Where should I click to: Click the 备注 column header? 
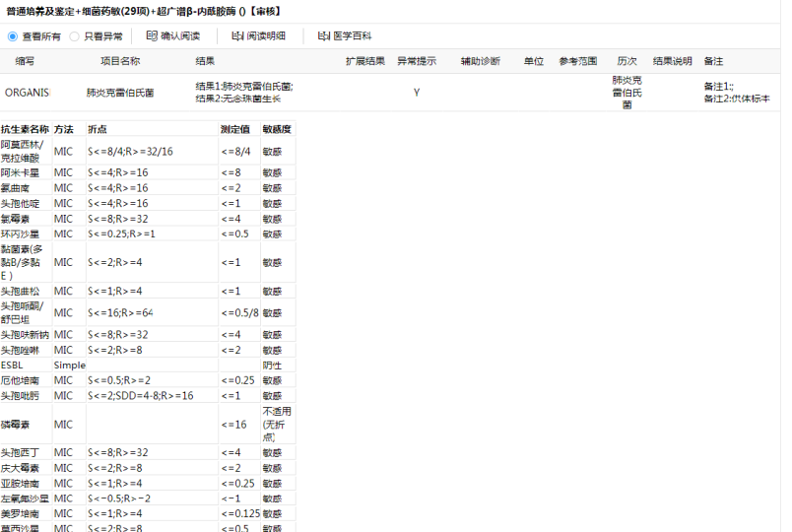[713, 61]
